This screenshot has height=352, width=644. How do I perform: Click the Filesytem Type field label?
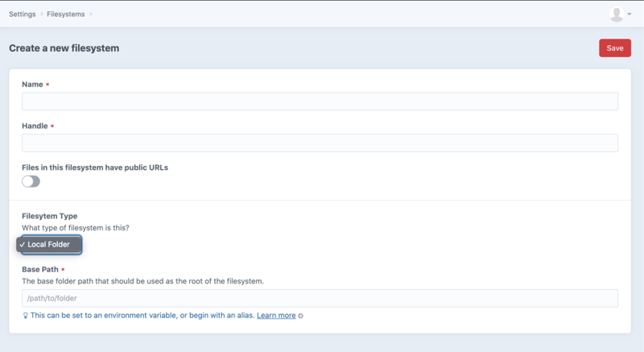(x=49, y=216)
